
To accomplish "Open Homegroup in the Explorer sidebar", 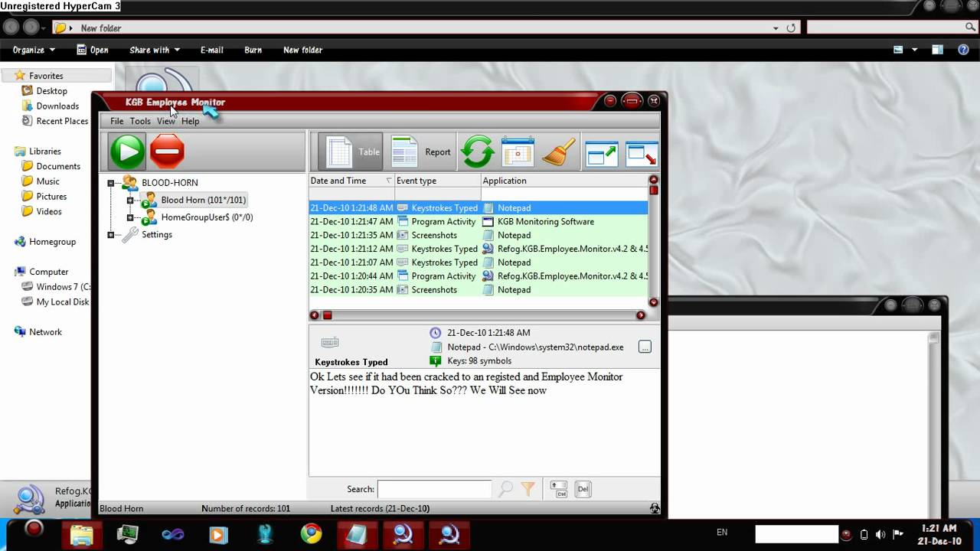I will tap(52, 242).
